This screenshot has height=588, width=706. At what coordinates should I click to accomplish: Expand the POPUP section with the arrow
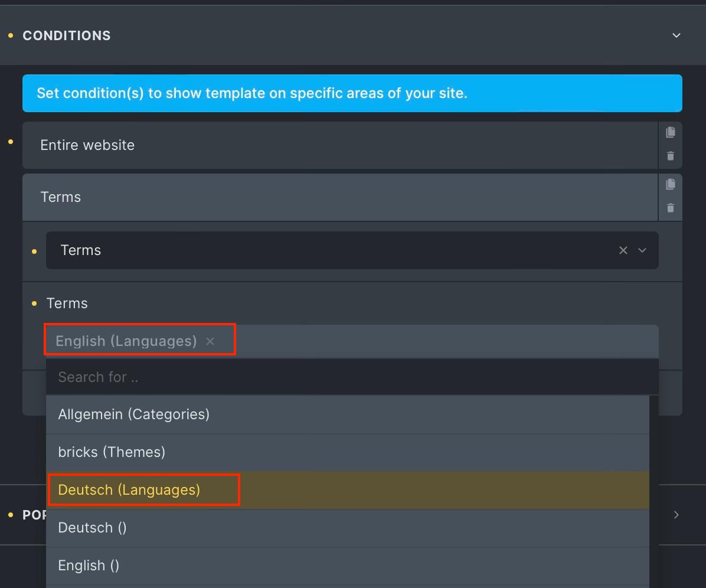click(676, 515)
